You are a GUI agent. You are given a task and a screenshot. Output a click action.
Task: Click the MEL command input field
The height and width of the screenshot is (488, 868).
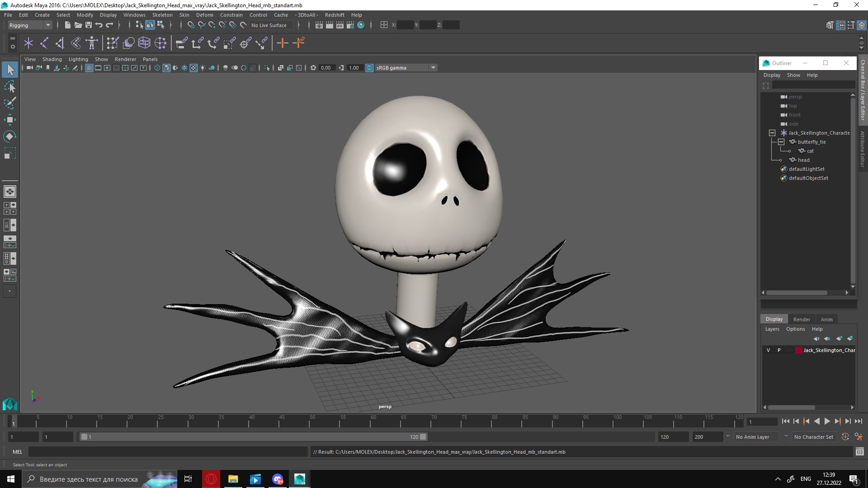coord(168,452)
